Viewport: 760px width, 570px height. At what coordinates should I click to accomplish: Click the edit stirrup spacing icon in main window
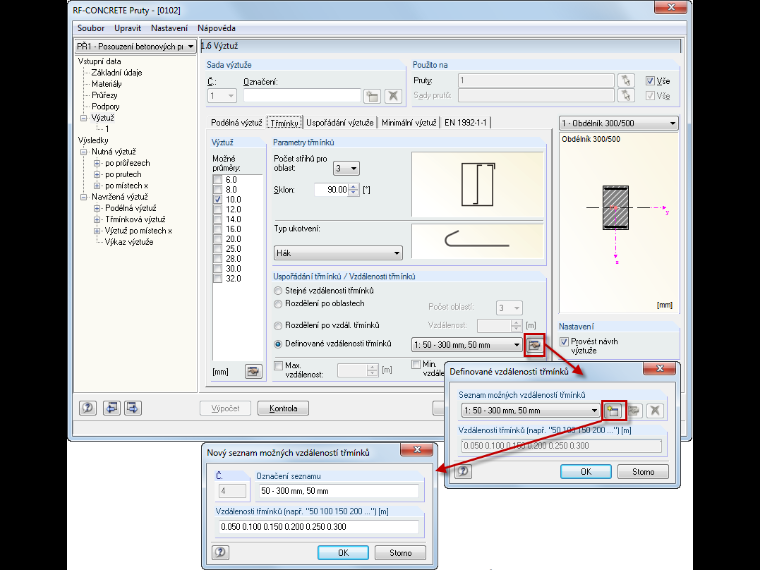534,345
